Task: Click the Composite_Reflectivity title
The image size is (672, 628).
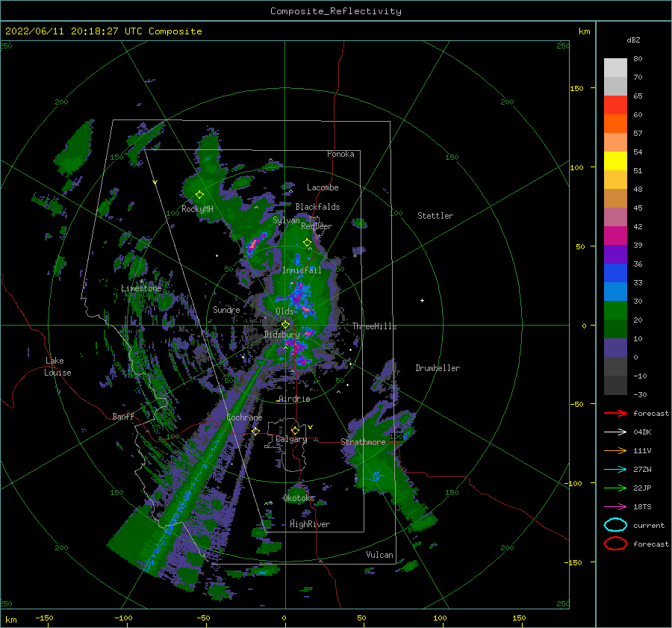Action: (335, 11)
